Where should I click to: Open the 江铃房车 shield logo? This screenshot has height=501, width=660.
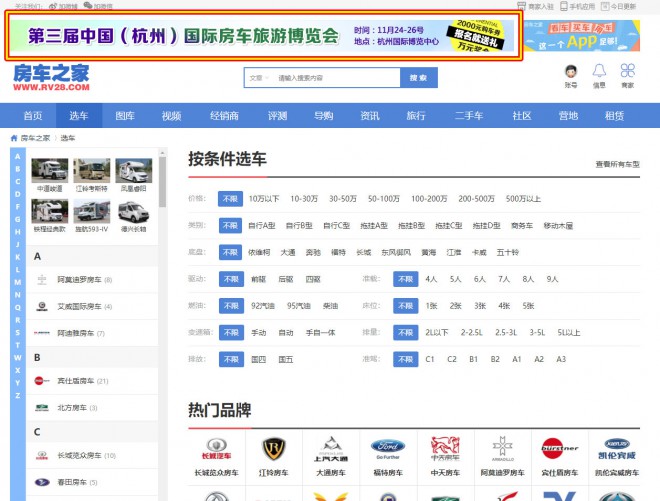(x=274, y=449)
